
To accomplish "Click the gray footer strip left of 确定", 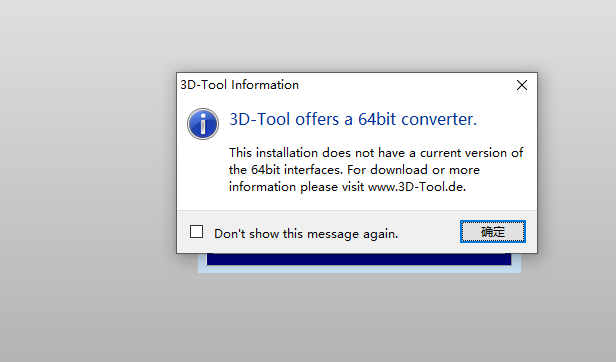I will pyautogui.click(x=429, y=232).
